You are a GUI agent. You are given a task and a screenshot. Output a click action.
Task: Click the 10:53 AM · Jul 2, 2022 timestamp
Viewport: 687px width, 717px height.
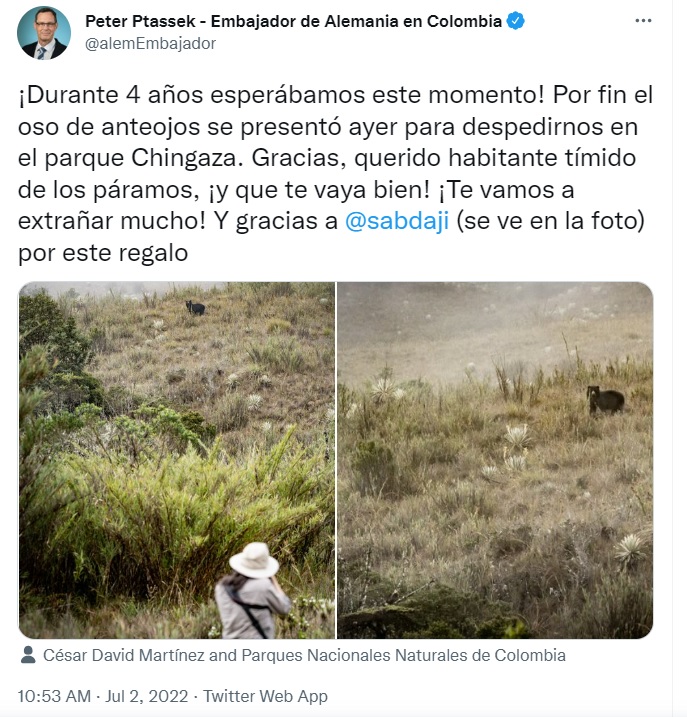coord(103,696)
